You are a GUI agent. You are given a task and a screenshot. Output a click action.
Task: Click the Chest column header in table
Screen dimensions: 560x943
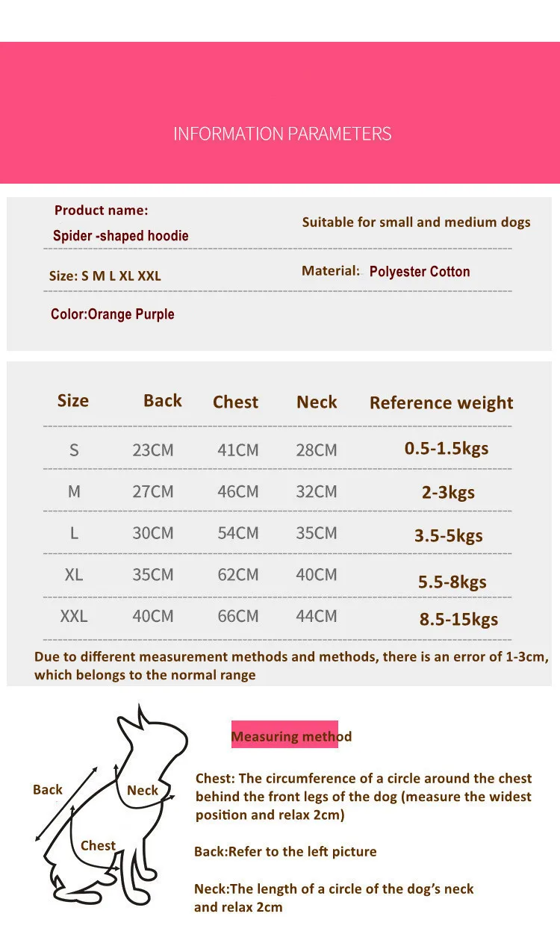tap(235, 402)
